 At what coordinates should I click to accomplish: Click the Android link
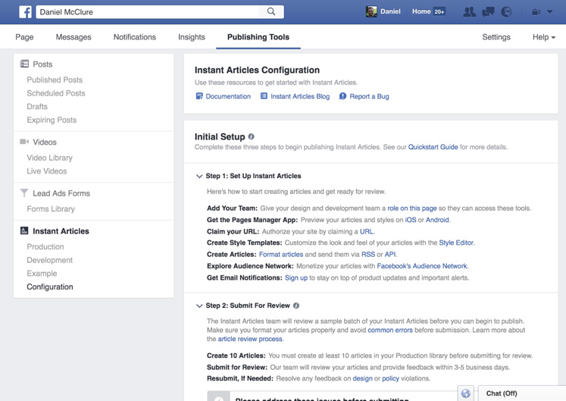pyautogui.click(x=437, y=220)
